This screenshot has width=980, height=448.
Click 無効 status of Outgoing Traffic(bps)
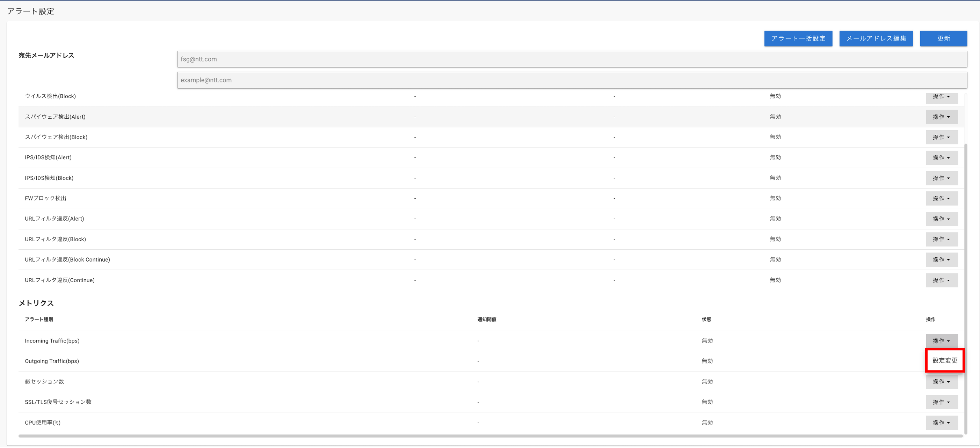click(707, 361)
